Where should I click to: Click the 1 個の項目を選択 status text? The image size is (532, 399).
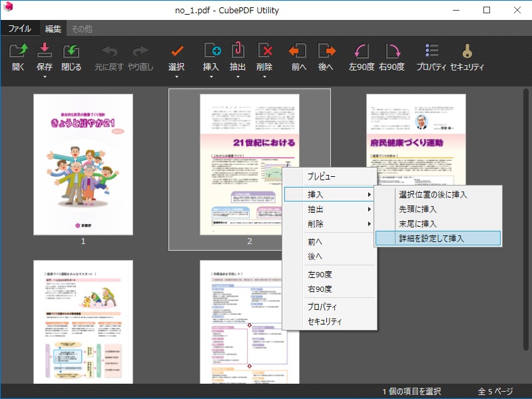point(411,392)
